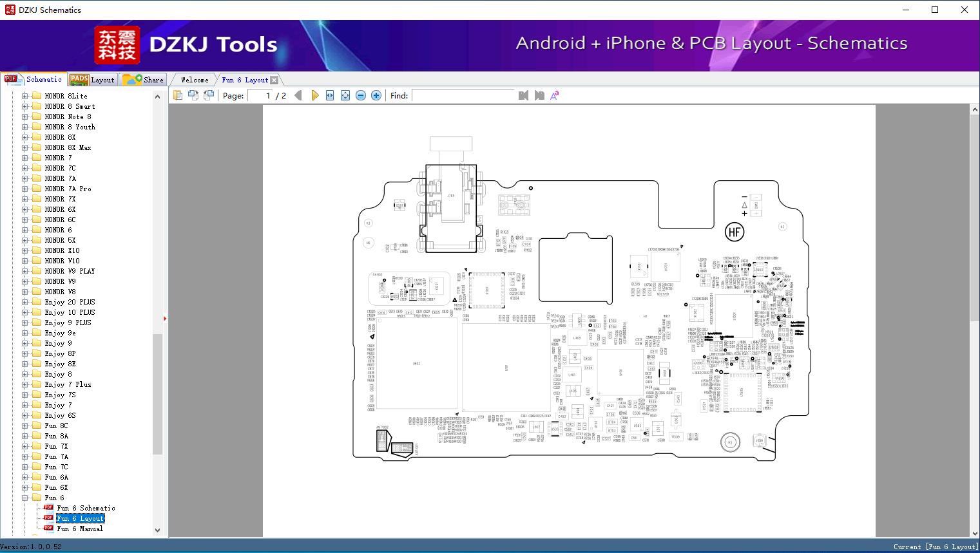The width and height of the screenshot is (980, 553).
Task: Select Fun 7C in the tree
Action: tap(56, 467)
